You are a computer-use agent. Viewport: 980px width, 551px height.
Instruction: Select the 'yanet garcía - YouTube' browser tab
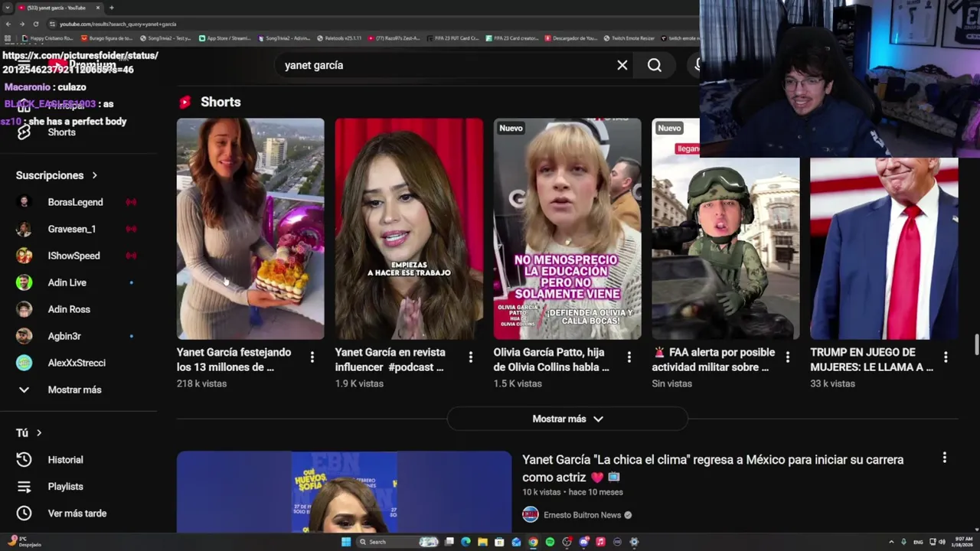60,8
